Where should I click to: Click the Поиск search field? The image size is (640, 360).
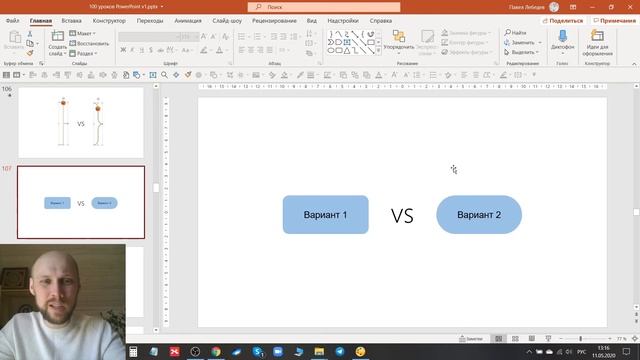click(324, 7)
